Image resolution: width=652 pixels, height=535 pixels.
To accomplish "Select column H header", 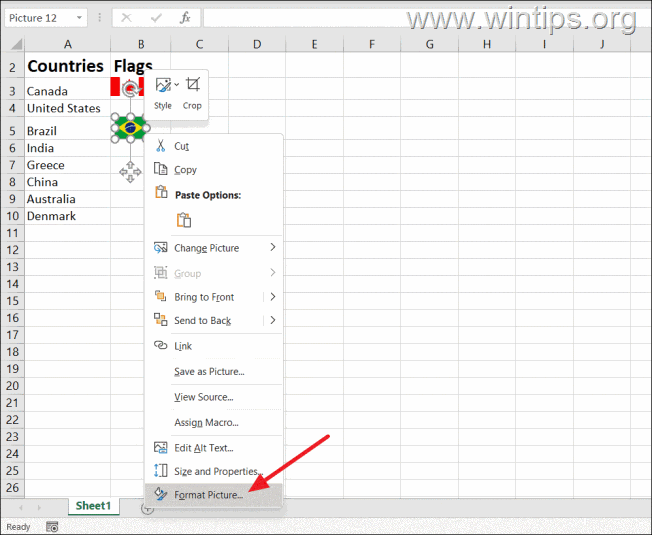I will 487,44.
